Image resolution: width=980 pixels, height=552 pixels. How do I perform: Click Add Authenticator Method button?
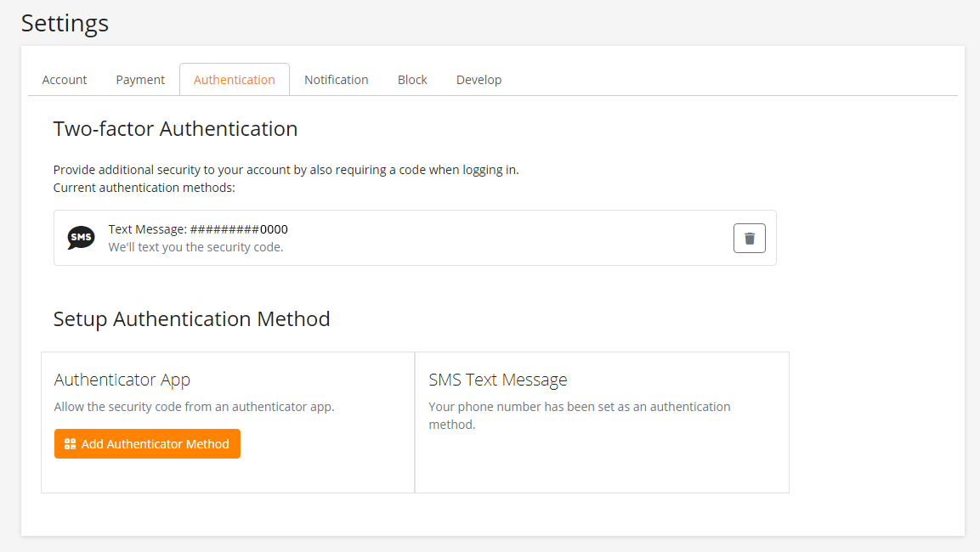tap(148, 444)
